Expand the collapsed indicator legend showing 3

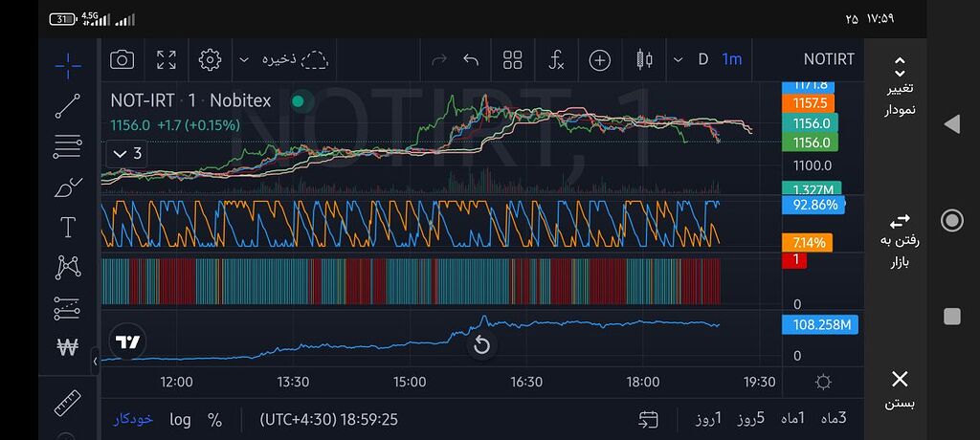point(126,153)
